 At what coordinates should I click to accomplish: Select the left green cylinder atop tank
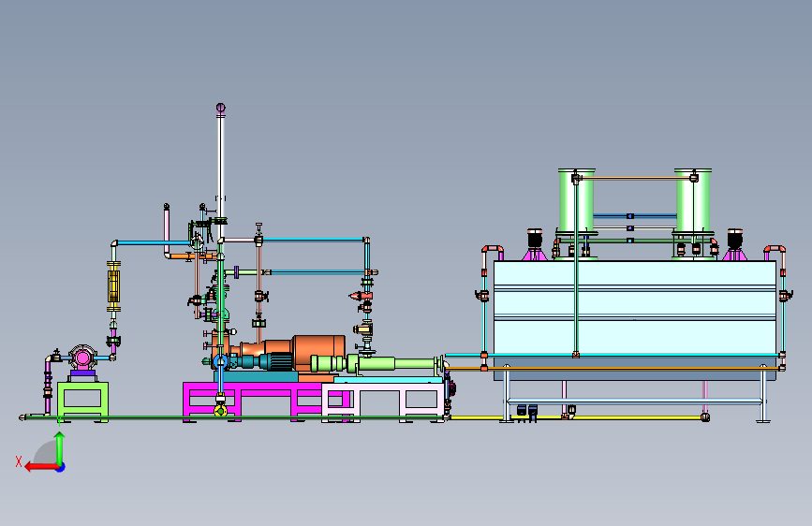point(576,202)
